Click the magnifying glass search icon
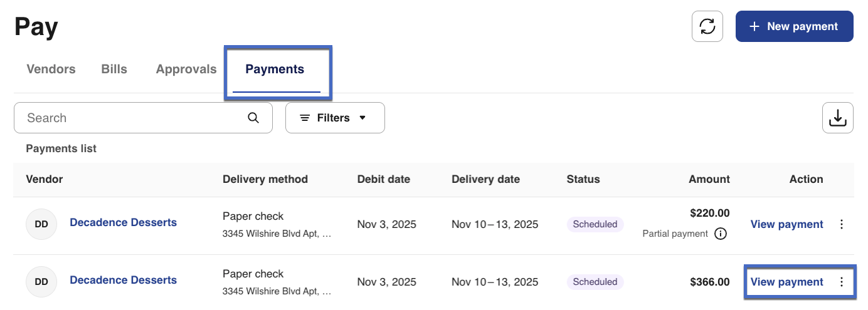This screenshot has width=868, height=310. 253,118
